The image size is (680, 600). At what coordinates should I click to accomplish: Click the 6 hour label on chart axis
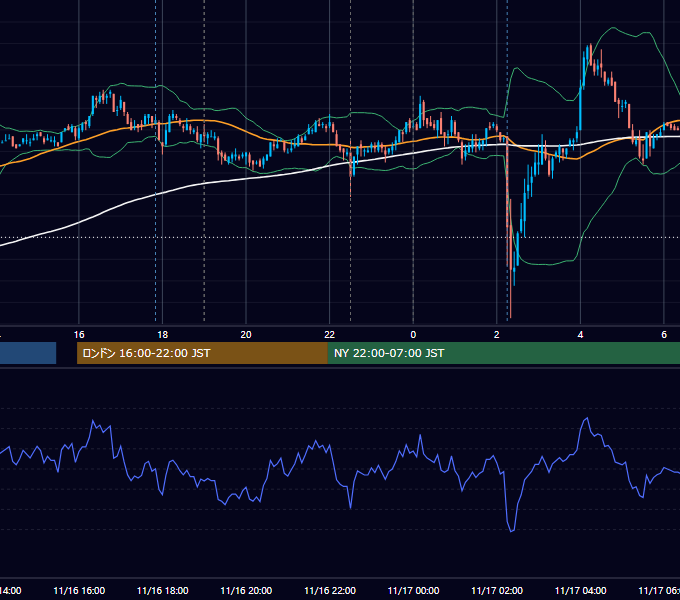(664, 335)
